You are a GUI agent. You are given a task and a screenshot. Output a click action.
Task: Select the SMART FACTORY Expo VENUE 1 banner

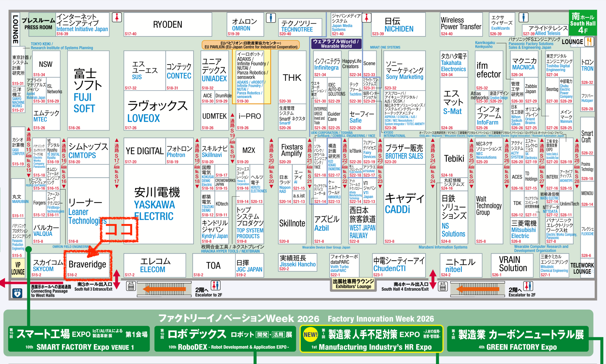coord(79,339)
